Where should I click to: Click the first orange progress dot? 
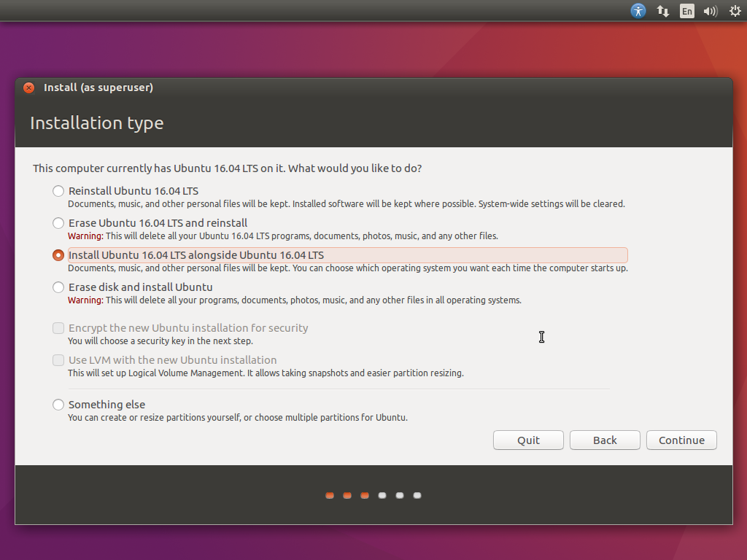tap(330, 496)
